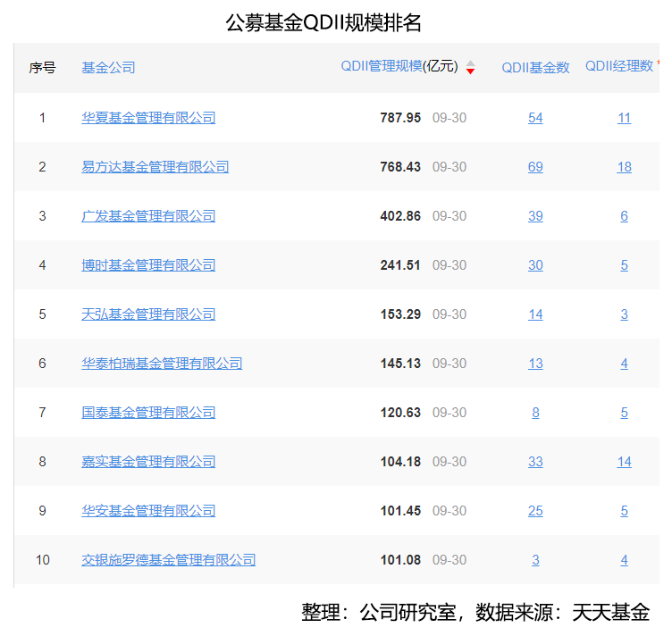The height and width of the screenshot is (636, 672).
Task: Click 华泰柏瑞's fund count 13
Action: pyautogui.click(x=535, y=364)
